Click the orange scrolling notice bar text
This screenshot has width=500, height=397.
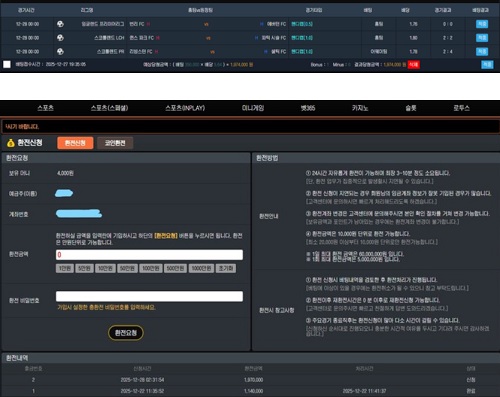(22, 127)
